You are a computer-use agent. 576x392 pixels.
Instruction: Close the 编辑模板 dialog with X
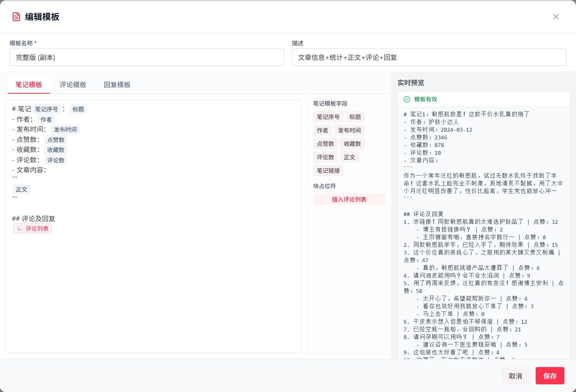pos(556,17)
